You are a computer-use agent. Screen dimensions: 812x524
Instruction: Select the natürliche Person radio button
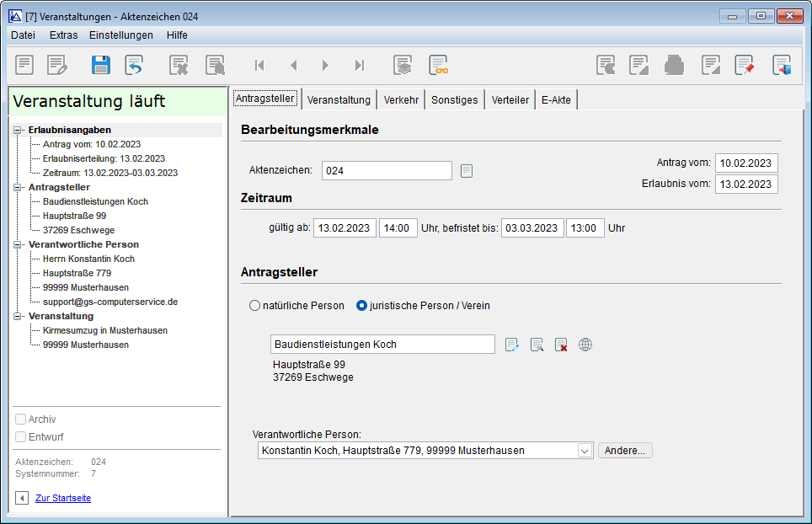coord(255,306)
